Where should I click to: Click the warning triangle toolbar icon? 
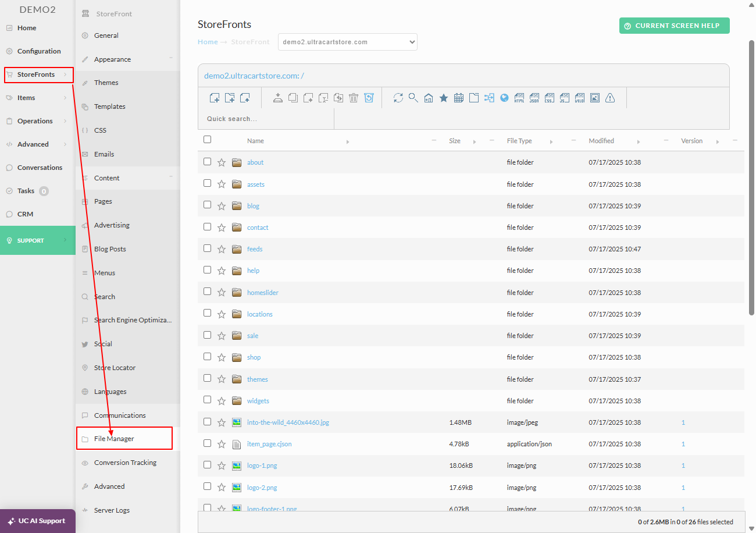pos(610,98)
